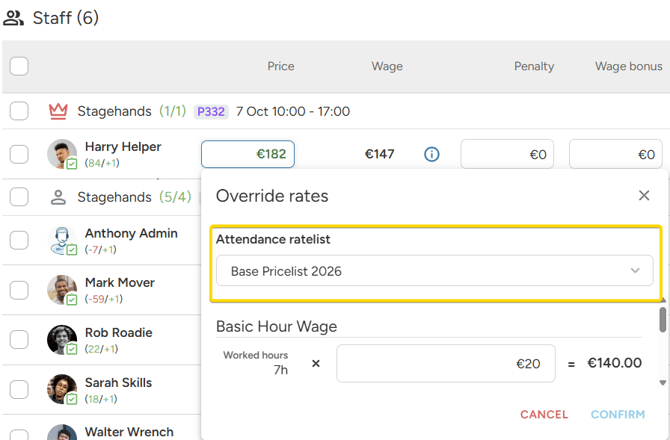Click the scrollbar down arrow in dialog
The image size is (670, 440).
click(663, 383)
